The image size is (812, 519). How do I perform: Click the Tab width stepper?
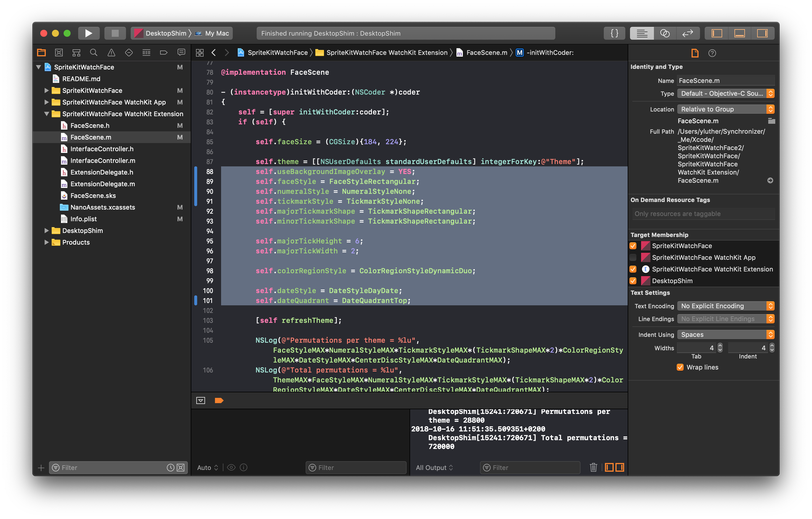tap(720, 348)
